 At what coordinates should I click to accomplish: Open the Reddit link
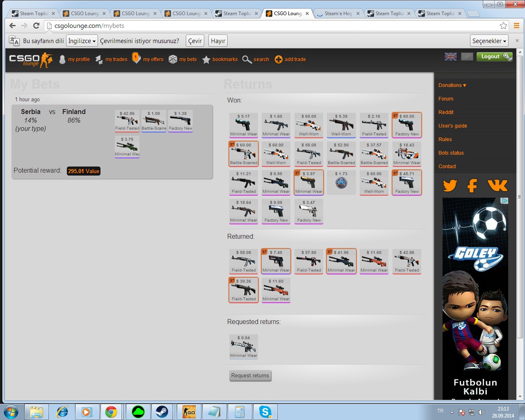[x=446, y=112]
